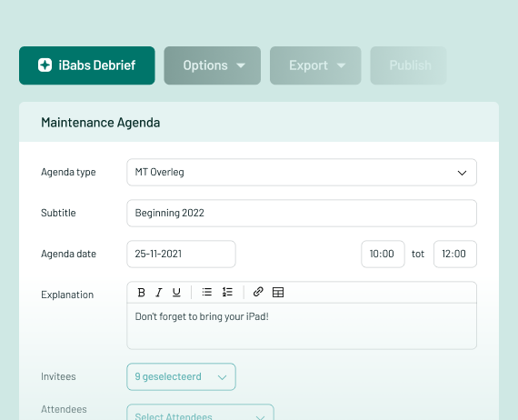Insert a table in Explanation editor
518x420 pixels.
coord(278,293)
